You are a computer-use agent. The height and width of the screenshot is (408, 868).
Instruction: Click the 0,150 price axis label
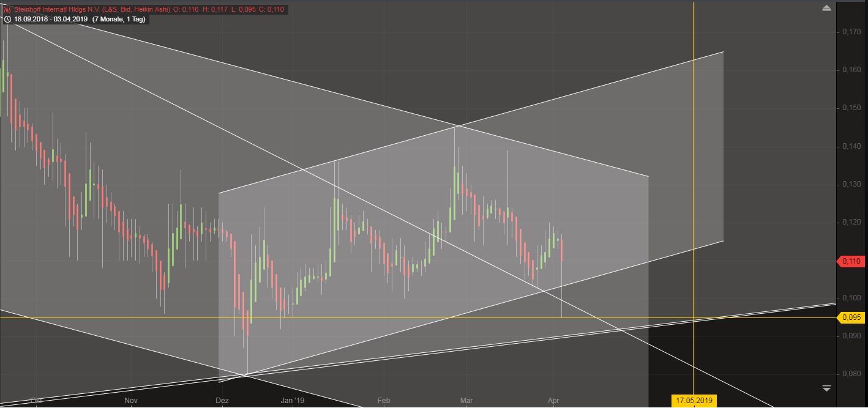coord(851,108)
